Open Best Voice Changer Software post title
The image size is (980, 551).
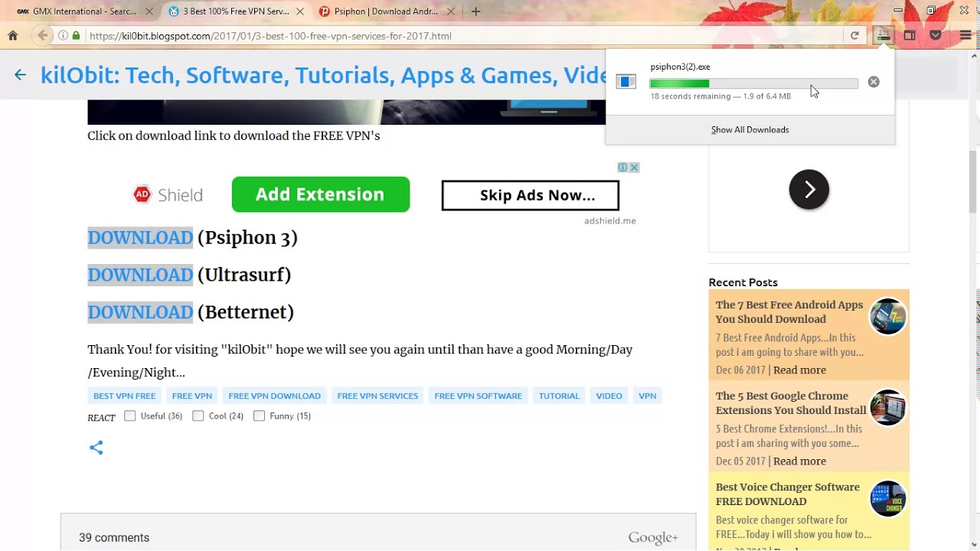pyautogui.click(x=788, y=494)
